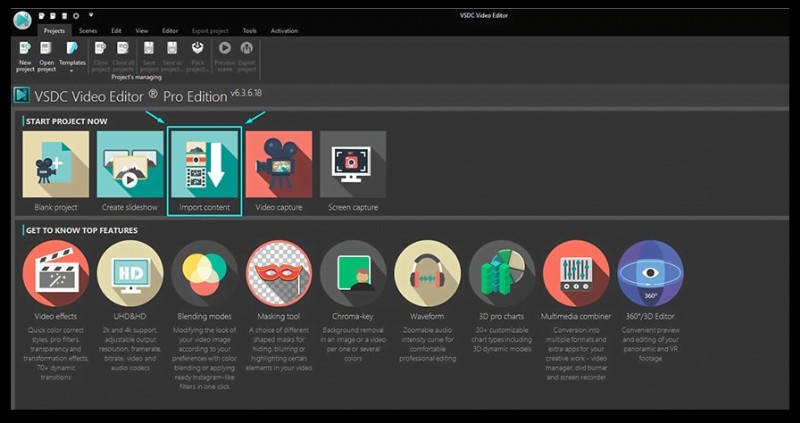Viewport: 800px width, 423px height.
Task: Click the Import content tile
Action: click(x=204, y=170)
